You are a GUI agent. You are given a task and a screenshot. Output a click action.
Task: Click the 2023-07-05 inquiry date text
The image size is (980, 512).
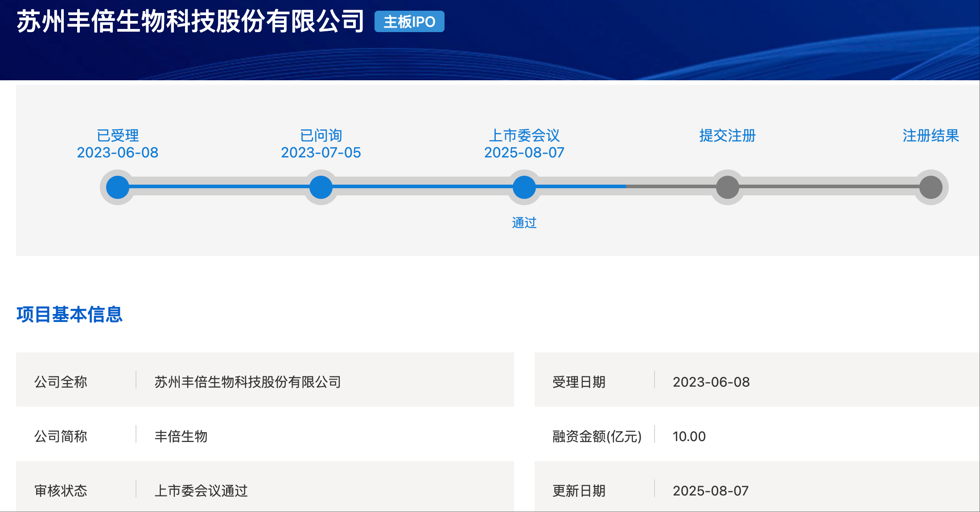[x=321, y=153]
